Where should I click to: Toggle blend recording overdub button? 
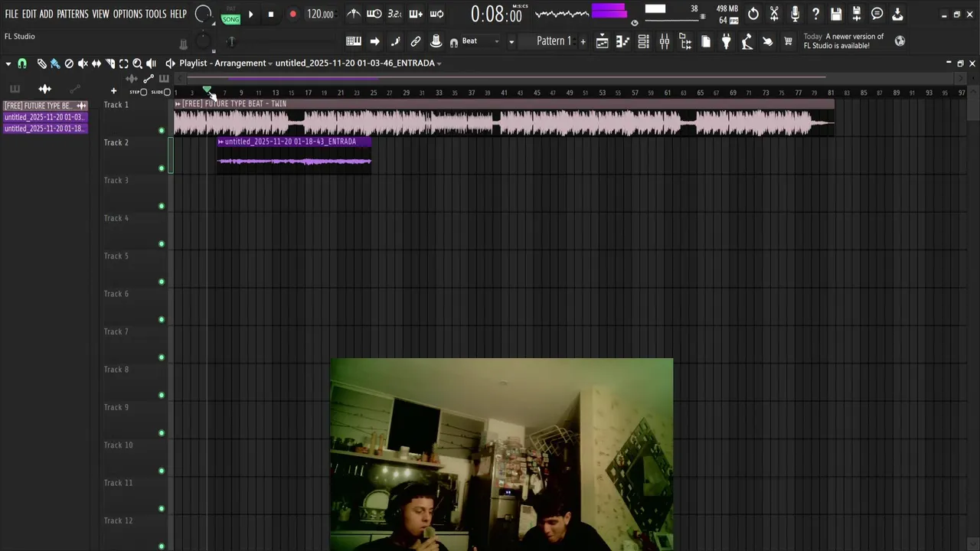[416, 14]
